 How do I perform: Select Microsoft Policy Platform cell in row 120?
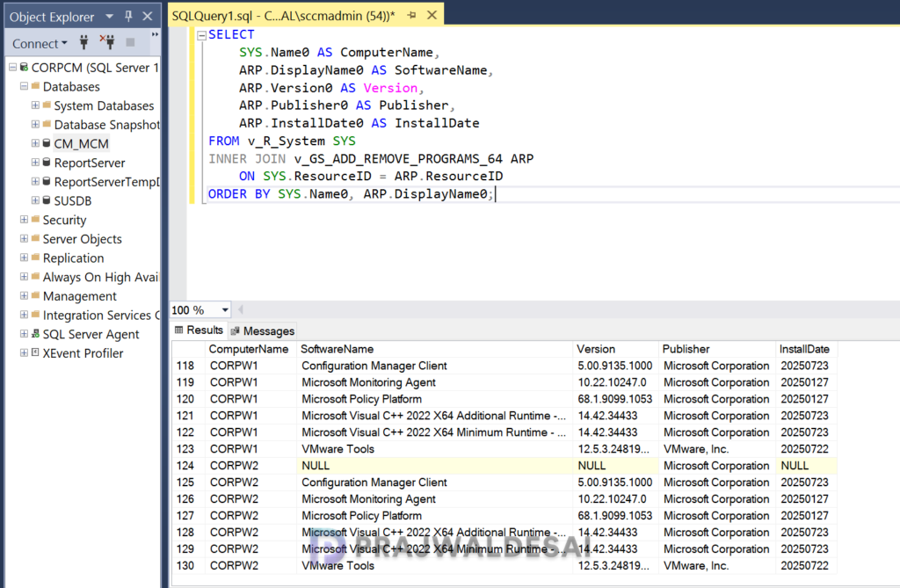pyautogui.click(x=434, y=399)
